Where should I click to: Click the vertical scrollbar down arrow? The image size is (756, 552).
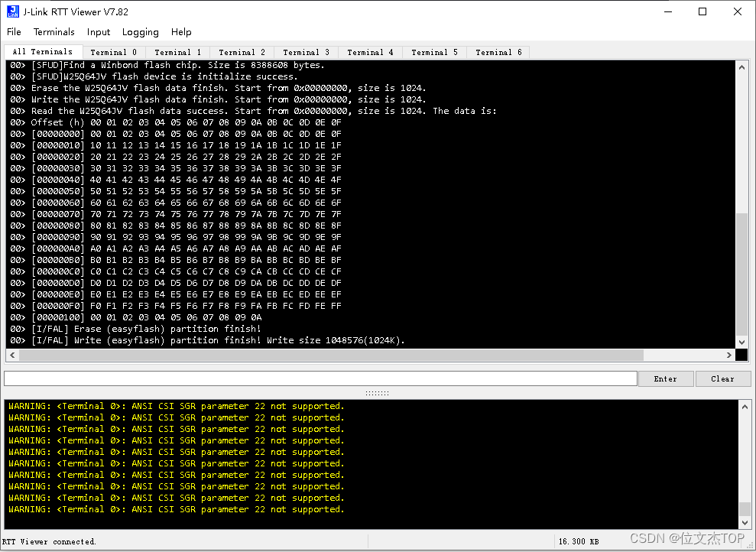tap(742, 341)
